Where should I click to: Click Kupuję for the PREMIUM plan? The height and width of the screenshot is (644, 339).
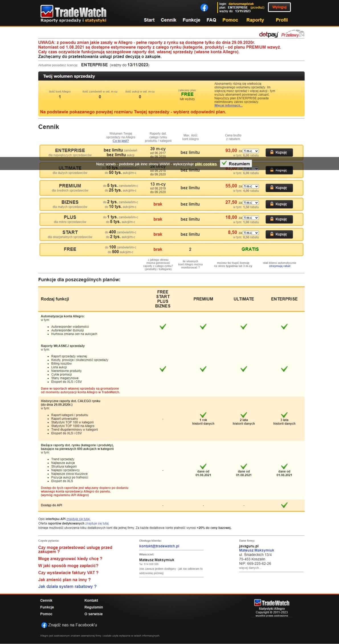click(279, 188)
